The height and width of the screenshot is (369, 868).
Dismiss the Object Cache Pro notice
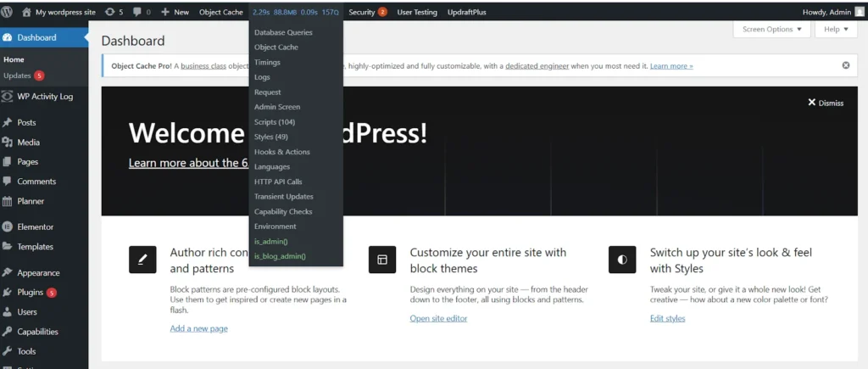pos(846,65)
